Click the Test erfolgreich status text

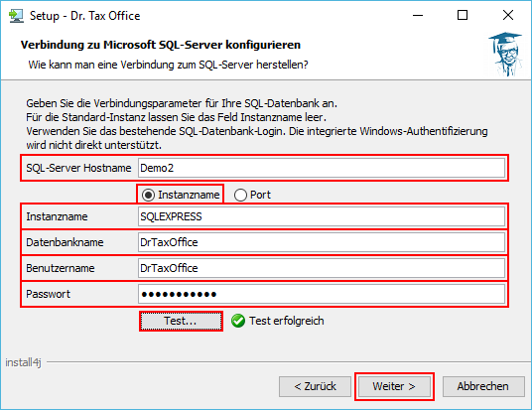pyautogui.click(x=287, y=321)
